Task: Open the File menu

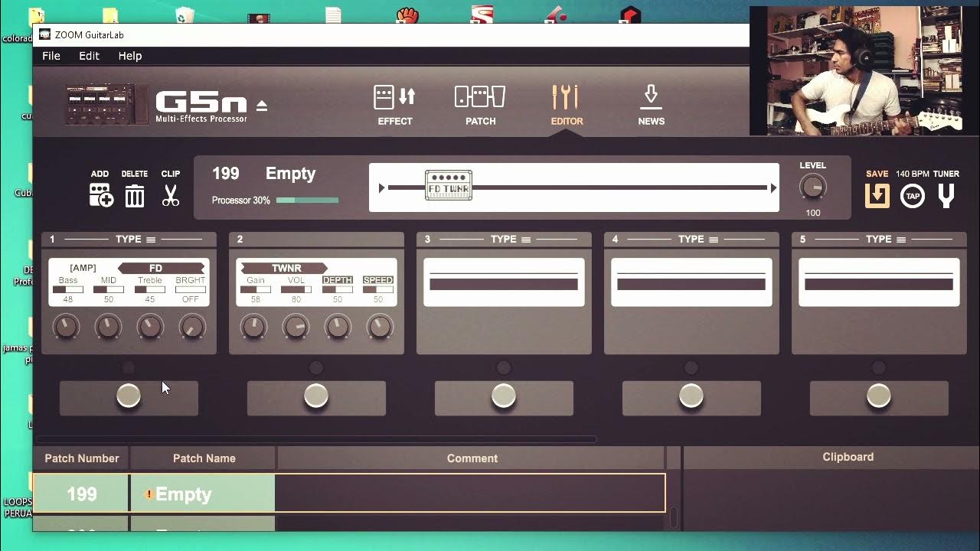Action: coord(51,56)
